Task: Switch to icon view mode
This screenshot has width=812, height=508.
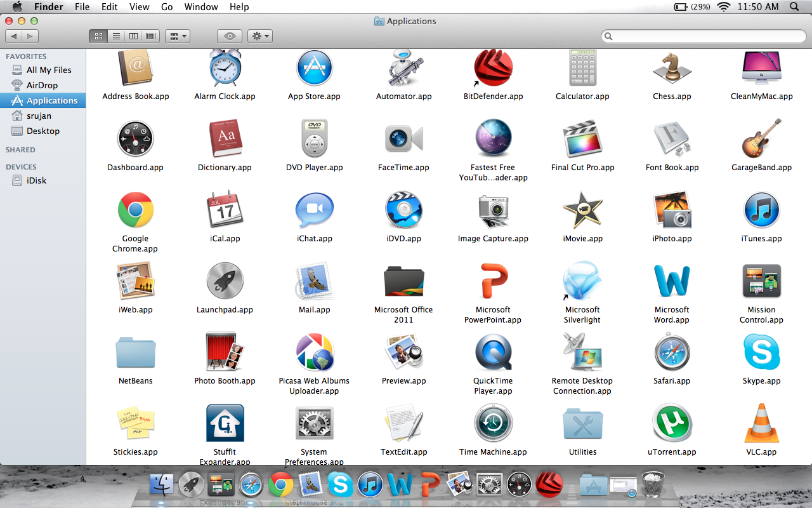Action: coord(98,36)
